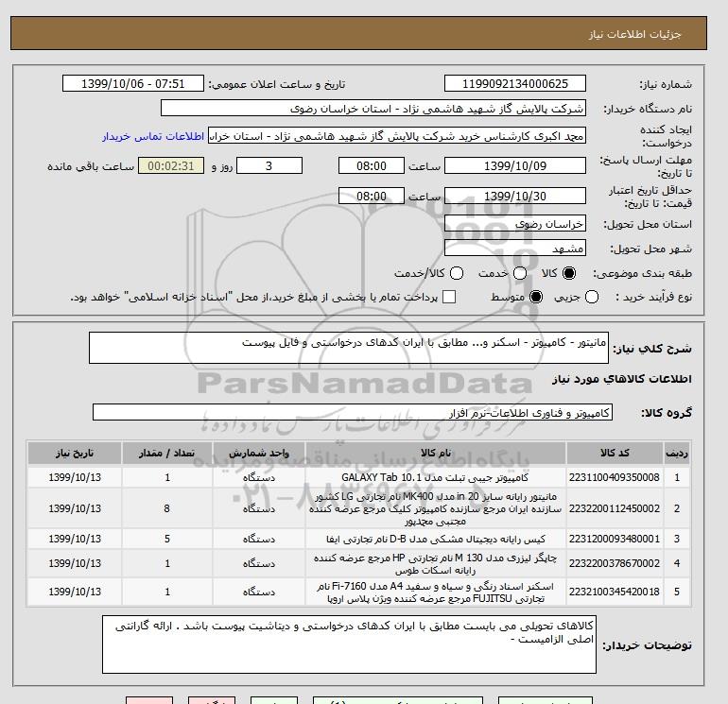Click the unit 'دستگاه' in the HP printer row
Image resolution: width=728 pixels, height=704 pixels.
click(259, 563)
